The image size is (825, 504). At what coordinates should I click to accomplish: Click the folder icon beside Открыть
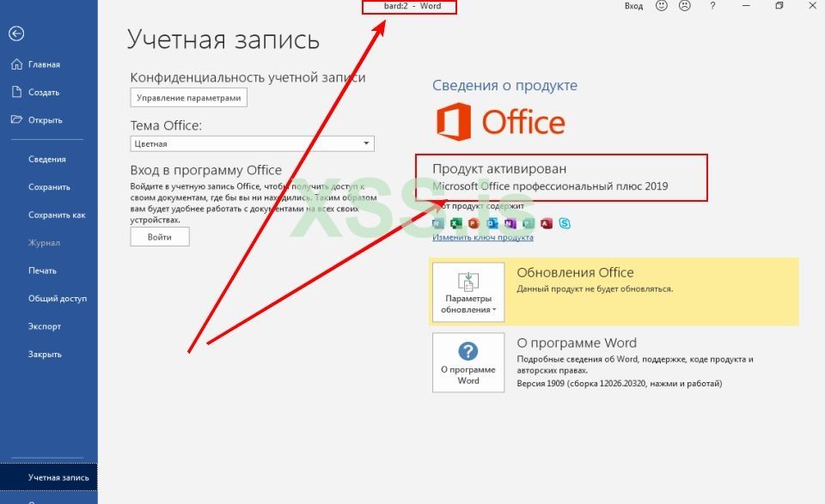[x=16, y=119]
